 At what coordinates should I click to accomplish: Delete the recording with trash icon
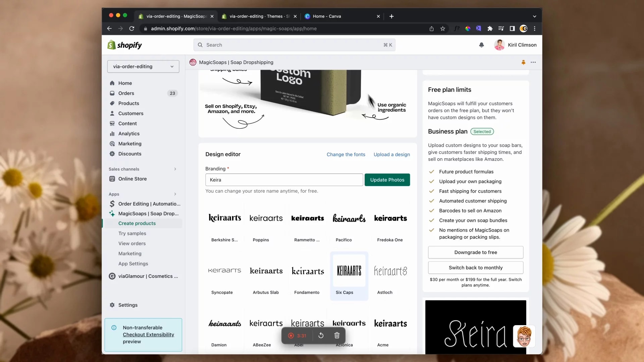(337, 336)
